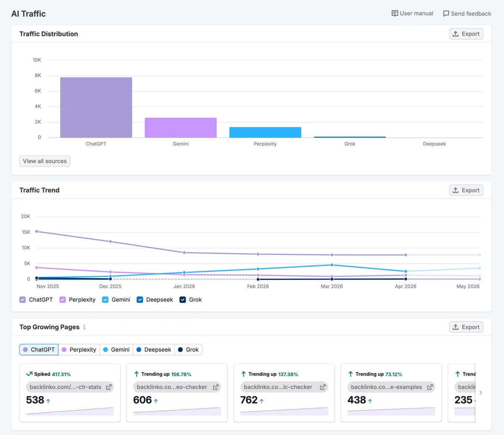The image size is (504, 435).
Task: Open the backlinko.co...eo-checker page link
Action: point(177,387)
